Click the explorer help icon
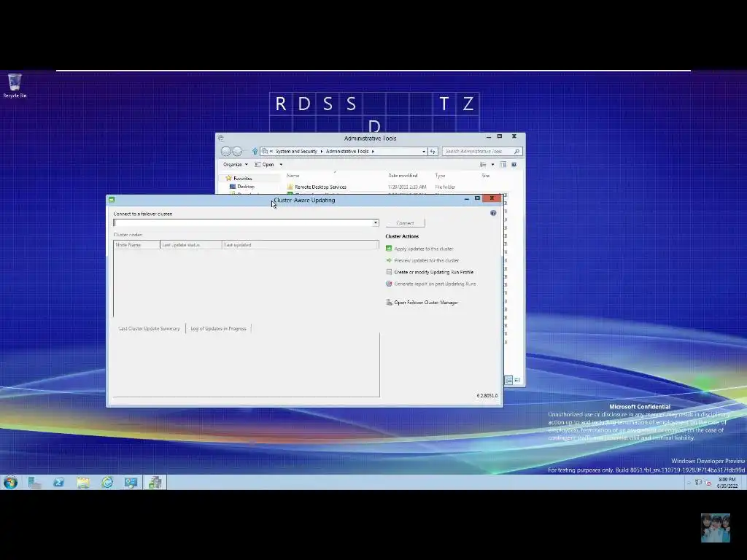The width and height of the screenshot is (747, 560). point(514,165)
